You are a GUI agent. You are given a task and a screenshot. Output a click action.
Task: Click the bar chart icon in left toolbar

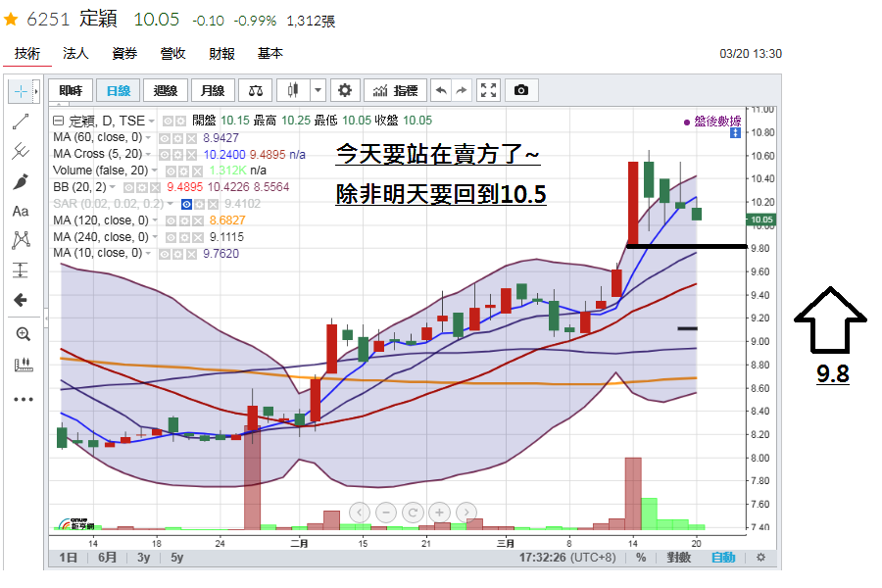click(x=24, y=365)
